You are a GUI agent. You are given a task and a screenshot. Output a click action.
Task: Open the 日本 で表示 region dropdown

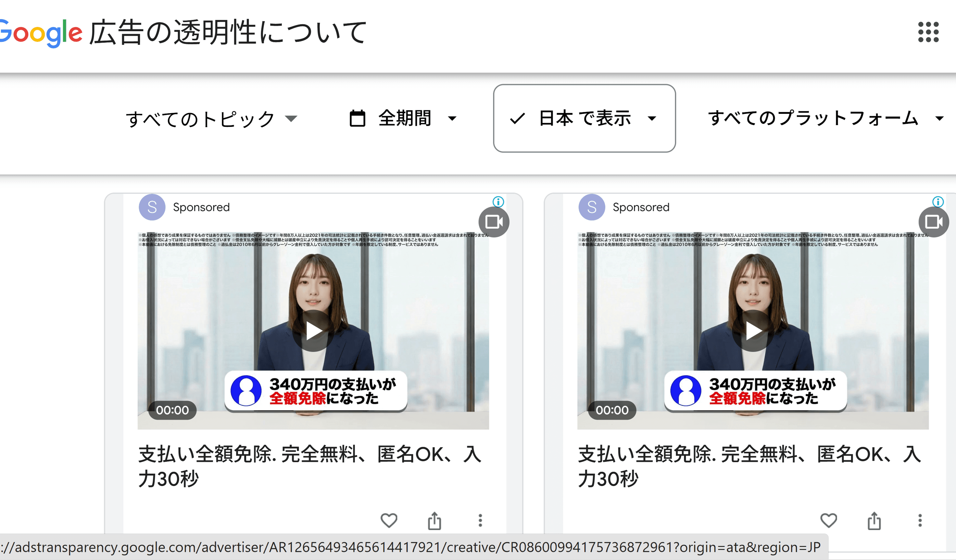584,118
